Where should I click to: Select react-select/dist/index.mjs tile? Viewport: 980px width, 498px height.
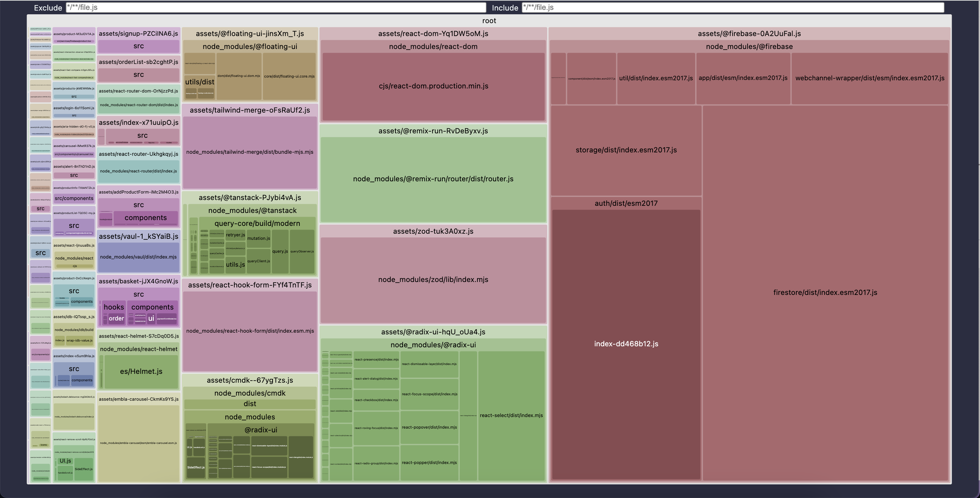point(511,415)
